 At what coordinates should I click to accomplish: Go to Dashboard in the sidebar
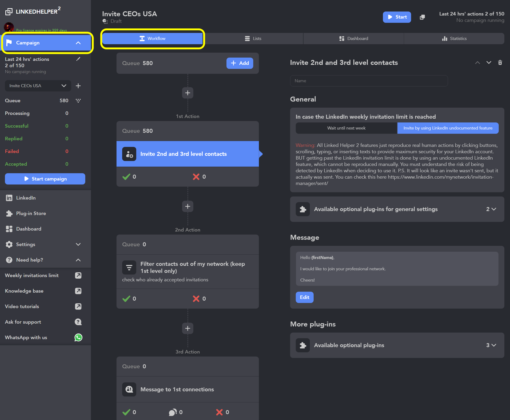[46, 229]
